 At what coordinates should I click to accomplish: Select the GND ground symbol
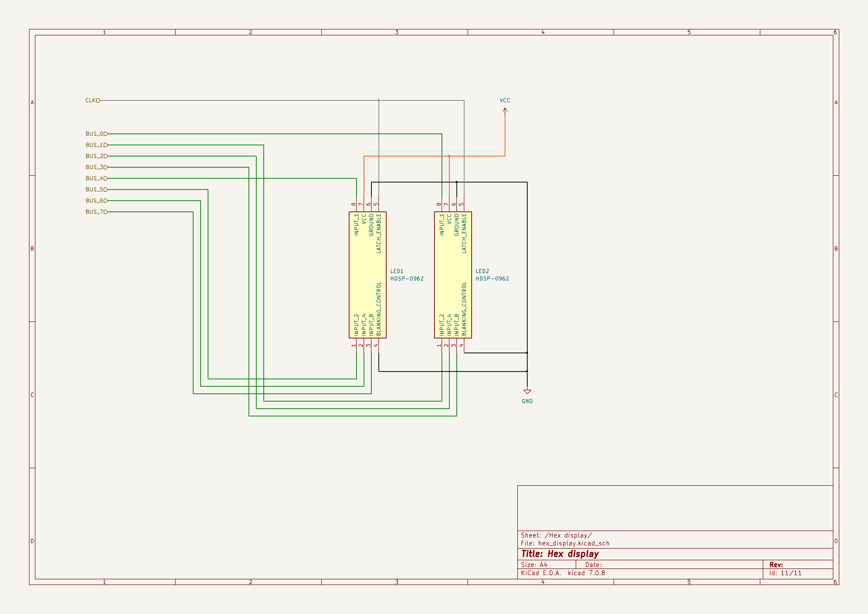pos(527,391)
